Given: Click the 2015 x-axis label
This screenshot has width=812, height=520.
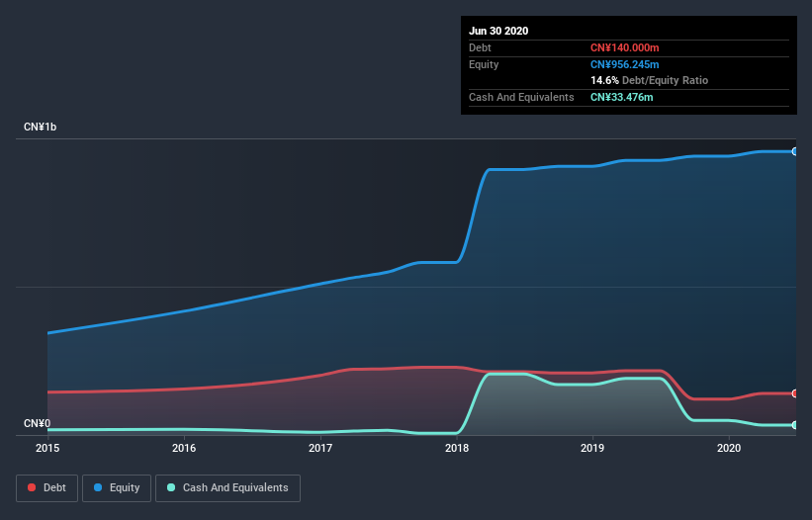Looking at the screenshot, I should tap(47, 448).
